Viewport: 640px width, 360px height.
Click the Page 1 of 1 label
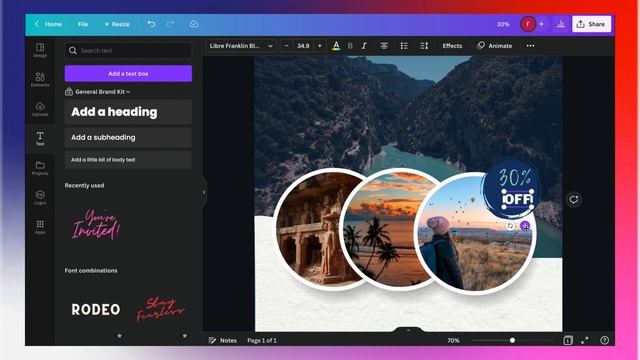pos(262,340)
